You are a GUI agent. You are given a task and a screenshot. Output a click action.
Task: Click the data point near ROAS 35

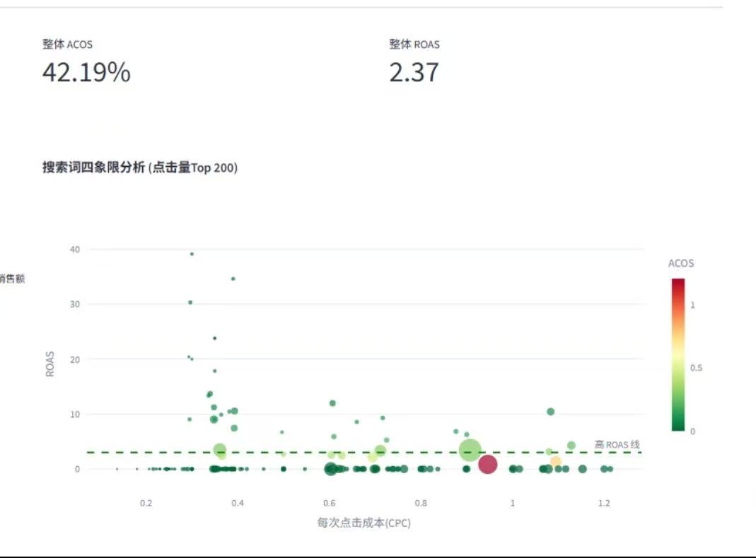(x=233, y=279)
